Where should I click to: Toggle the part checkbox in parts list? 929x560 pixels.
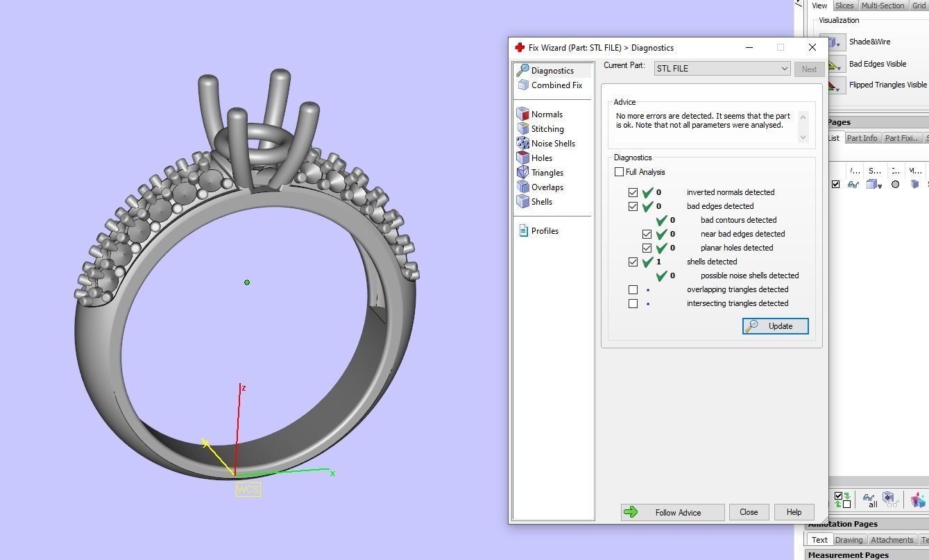(835, 185)
